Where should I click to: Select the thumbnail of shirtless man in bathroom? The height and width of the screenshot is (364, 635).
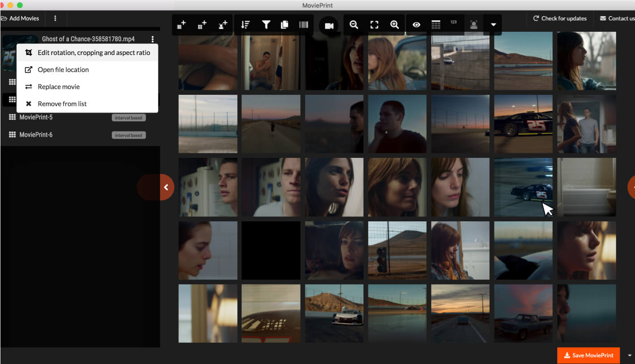point(271,61)
